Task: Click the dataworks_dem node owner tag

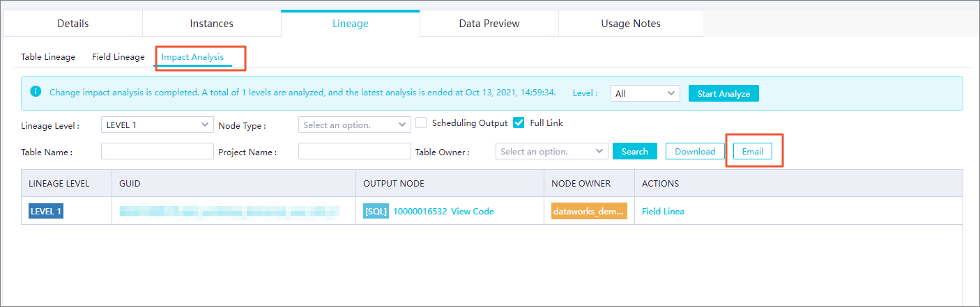Action: coord(589,212)
